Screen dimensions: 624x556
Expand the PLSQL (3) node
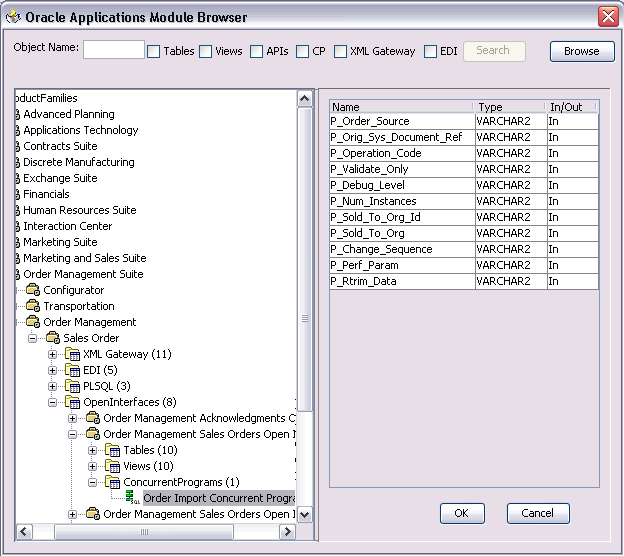52,386
